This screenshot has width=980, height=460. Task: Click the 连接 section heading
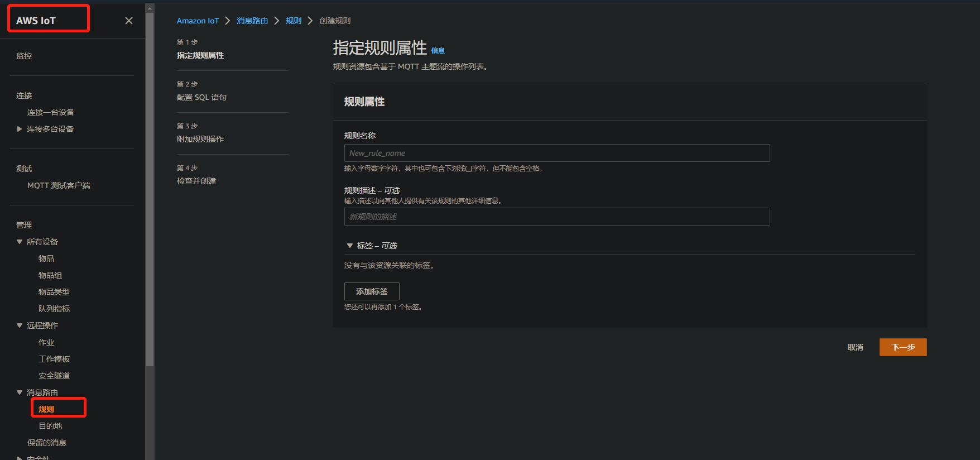coord(24,95)
